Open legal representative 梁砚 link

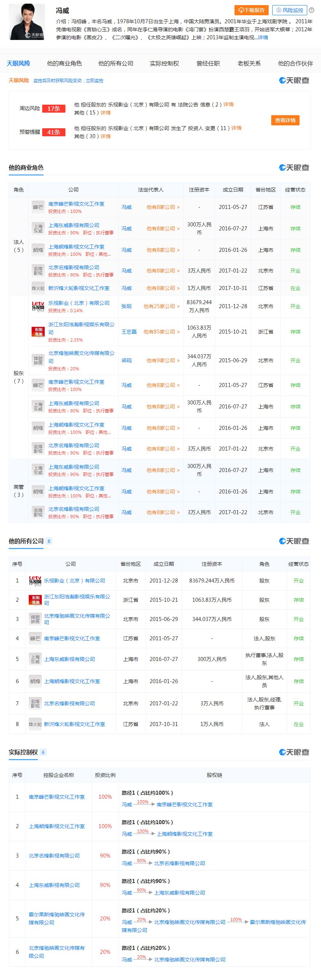point(127,360)
